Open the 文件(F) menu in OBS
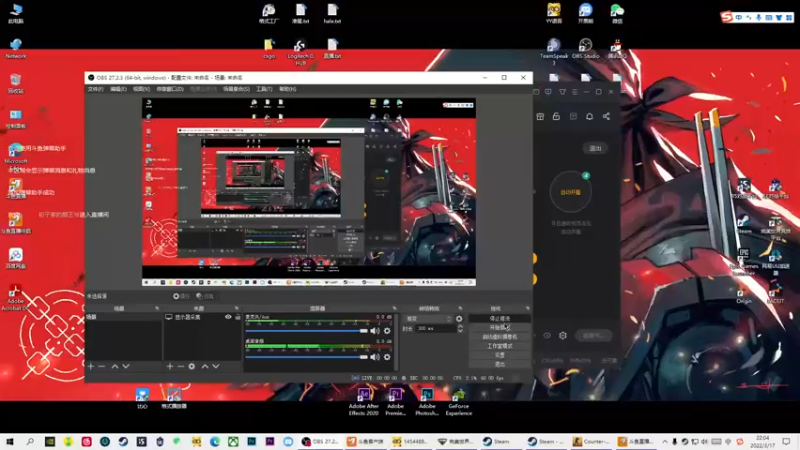Image resolution: width=800 pixels, height=450 pixels. [95, 89]
